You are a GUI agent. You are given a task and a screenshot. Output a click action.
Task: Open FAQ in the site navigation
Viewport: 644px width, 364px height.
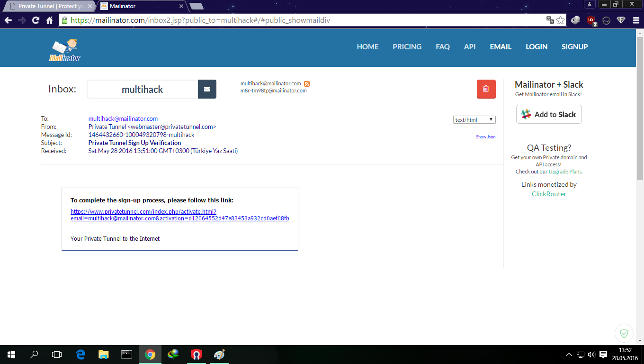(443, 47)
